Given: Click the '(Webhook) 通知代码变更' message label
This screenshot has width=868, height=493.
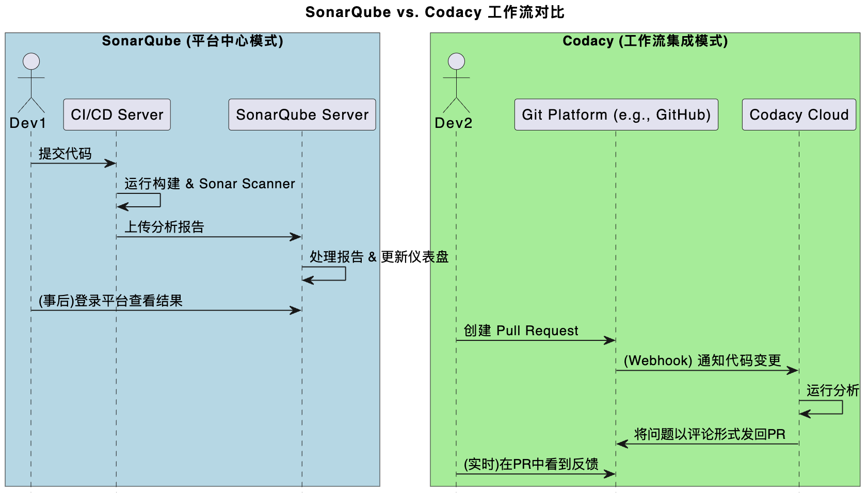Looking at the screenshot, I should pyautogui.click(x=702, y=360).
